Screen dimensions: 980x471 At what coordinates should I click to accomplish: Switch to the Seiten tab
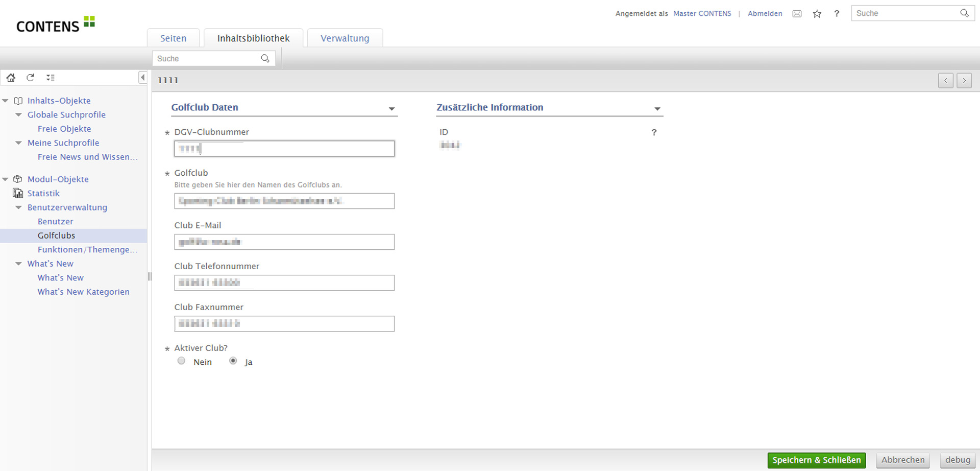(x=173, y=38)
